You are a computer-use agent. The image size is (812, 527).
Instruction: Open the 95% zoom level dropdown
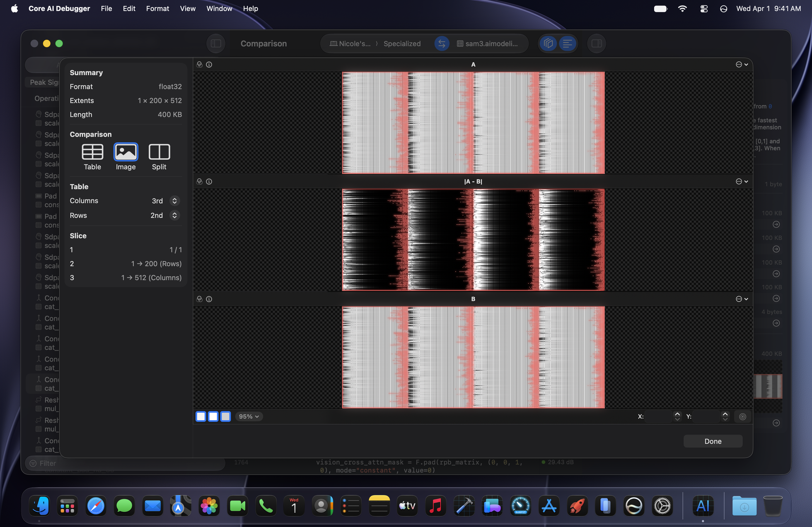tap(249, 416)
